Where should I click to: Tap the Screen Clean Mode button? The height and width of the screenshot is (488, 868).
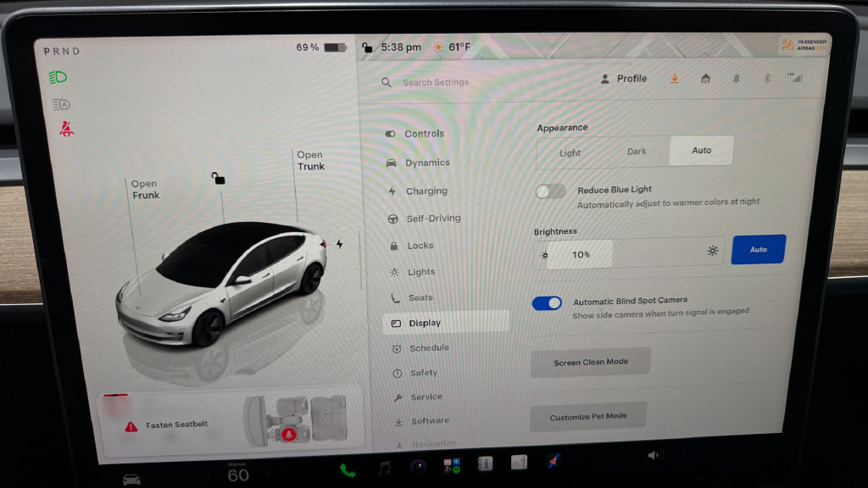pyautogui.click(x=591, y=363)
